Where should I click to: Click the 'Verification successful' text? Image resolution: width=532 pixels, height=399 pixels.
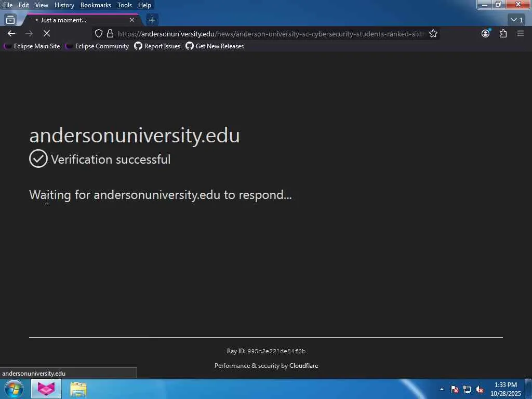111,159
